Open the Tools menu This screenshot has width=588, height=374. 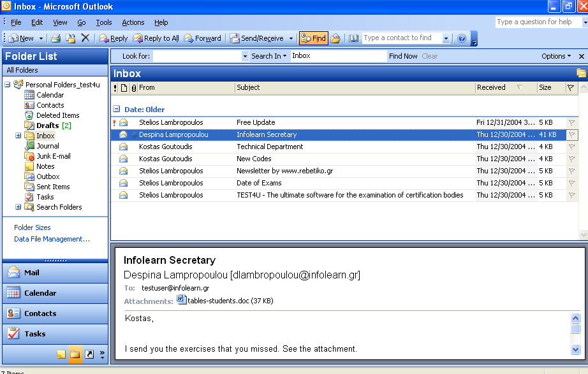104,22
